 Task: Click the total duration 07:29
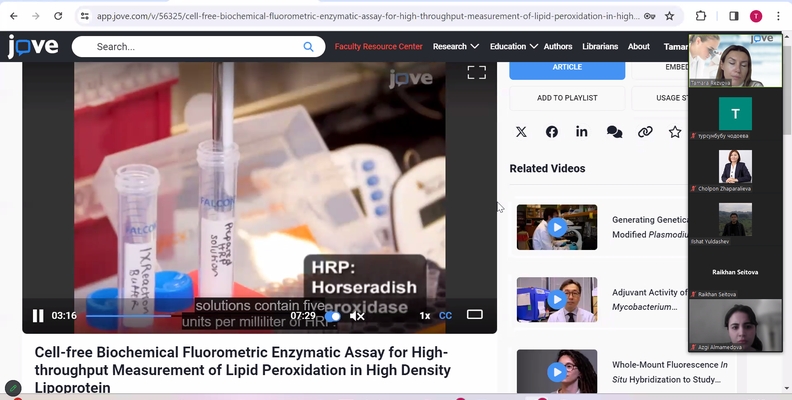pos(303,316)
